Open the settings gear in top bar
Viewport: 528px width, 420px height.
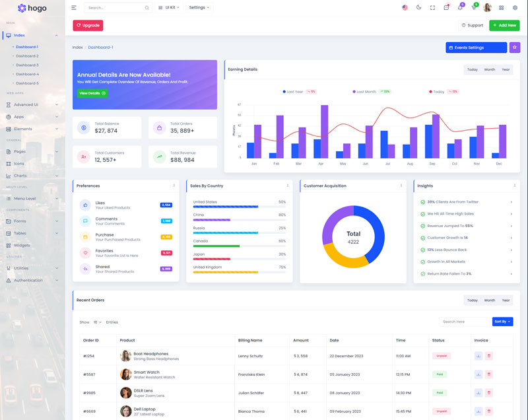click(x=515, y=8)
